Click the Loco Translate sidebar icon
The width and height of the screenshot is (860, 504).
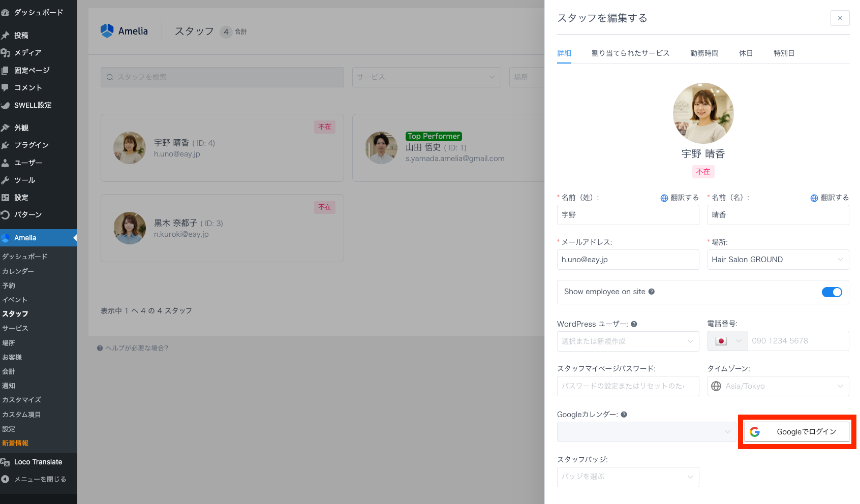point(6,462)
